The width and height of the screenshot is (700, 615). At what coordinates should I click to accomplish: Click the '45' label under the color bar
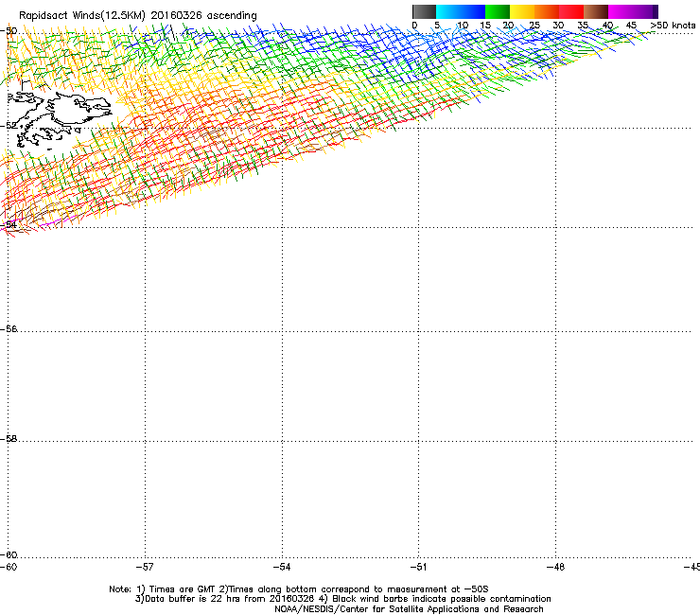click(631, 26)
